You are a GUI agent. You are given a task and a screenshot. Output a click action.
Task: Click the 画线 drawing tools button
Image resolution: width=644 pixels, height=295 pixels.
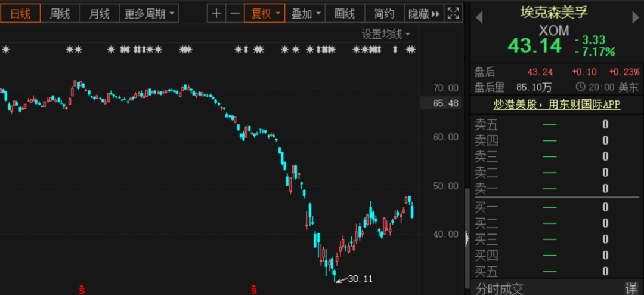click(344, 14)
